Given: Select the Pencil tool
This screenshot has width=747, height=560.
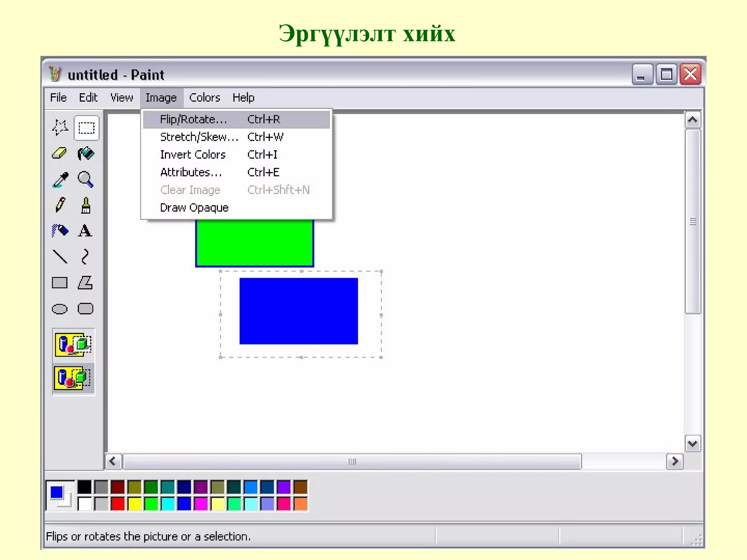Looking at the screenshot, I should pyautogui.click(x=60, y=205).
